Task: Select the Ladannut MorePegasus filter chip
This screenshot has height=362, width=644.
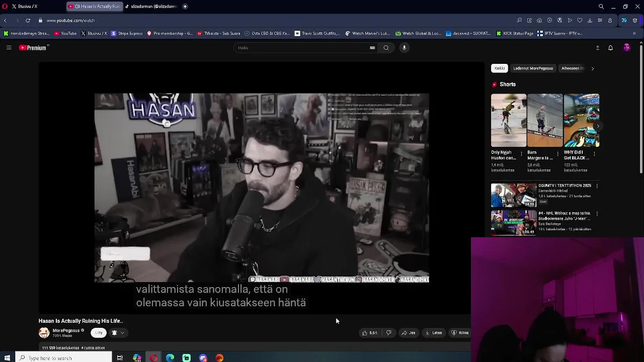Action: click(x=533, y=68)
